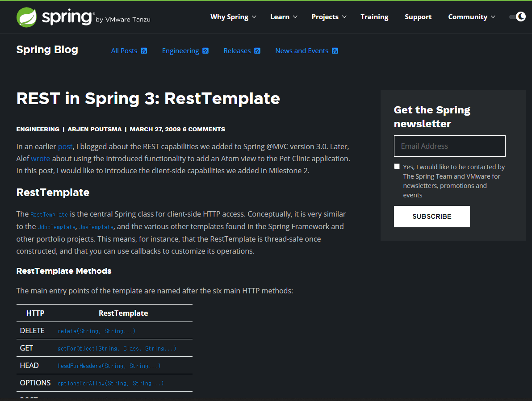Toggle the dark mode theme switch
Image resolution: width=532 pixels, height=401 pixels.
[x=517, y=17]
